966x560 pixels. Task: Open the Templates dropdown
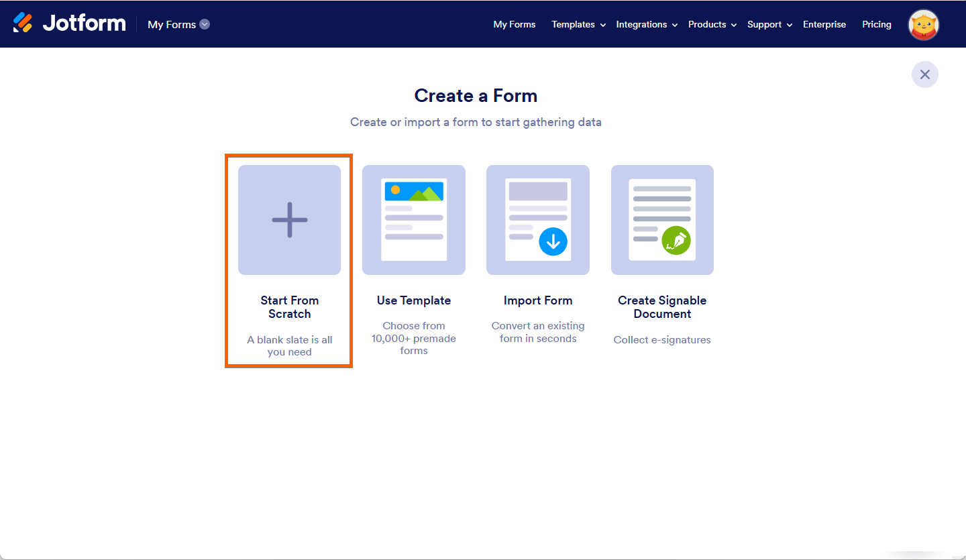coord(574,24)
